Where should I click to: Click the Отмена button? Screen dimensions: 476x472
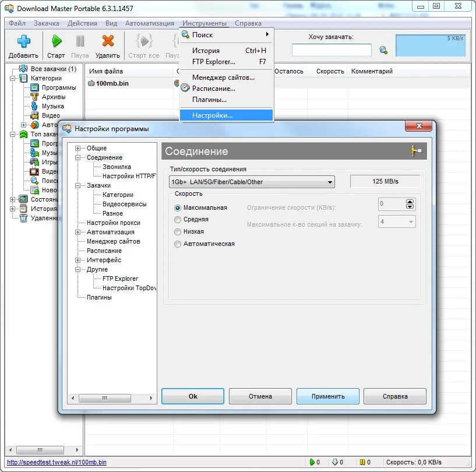[x=260, y=396]
